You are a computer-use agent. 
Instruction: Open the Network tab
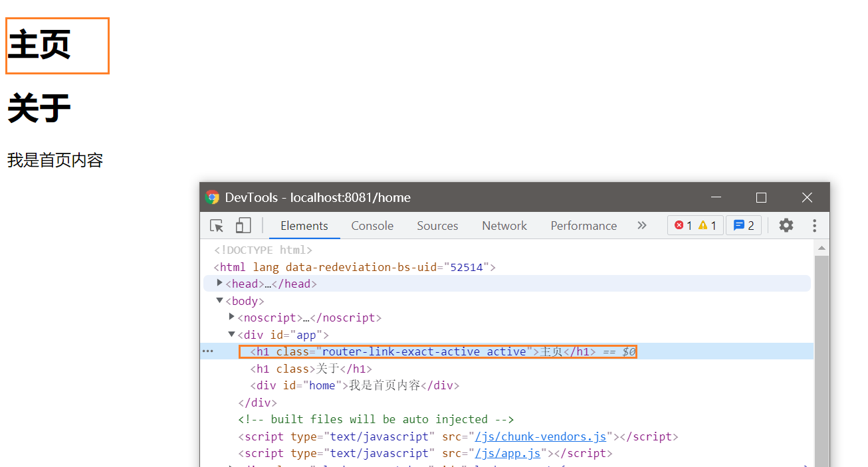point(504,226)
